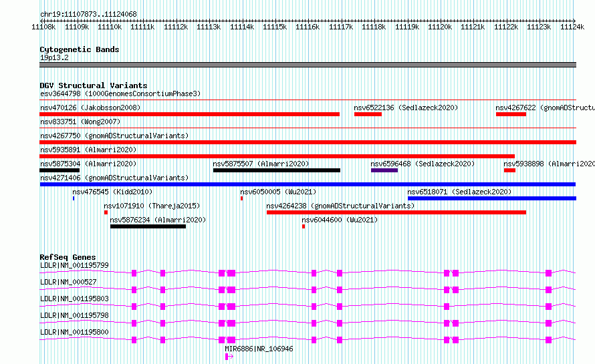Click the 11108k ruler label
Image resolution: width=595 pixels, height=364 pixels.
pos(43,27)
